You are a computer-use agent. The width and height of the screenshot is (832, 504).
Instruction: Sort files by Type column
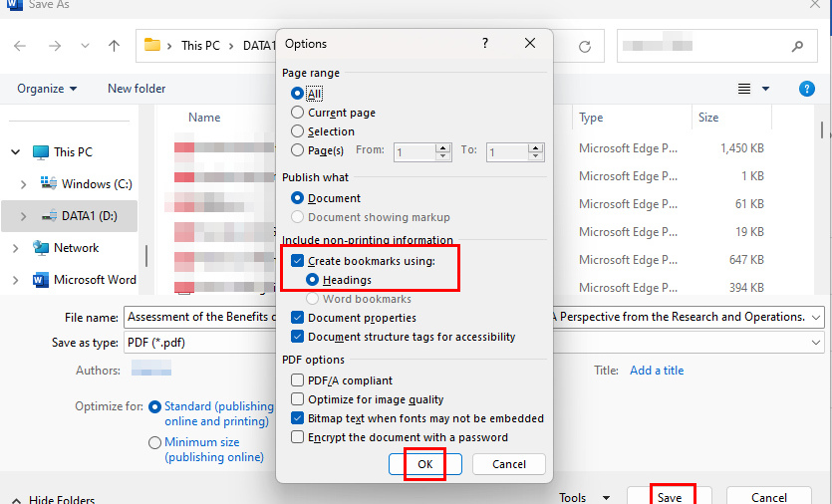(x=591, y=118)
